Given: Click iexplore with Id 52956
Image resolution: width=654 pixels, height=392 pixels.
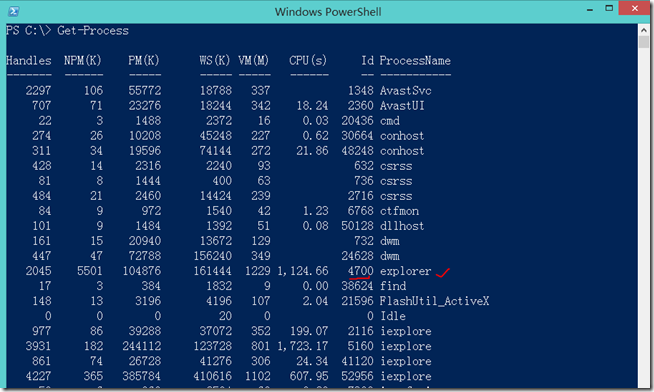Looking at the screenshot, I should (405, 376).
